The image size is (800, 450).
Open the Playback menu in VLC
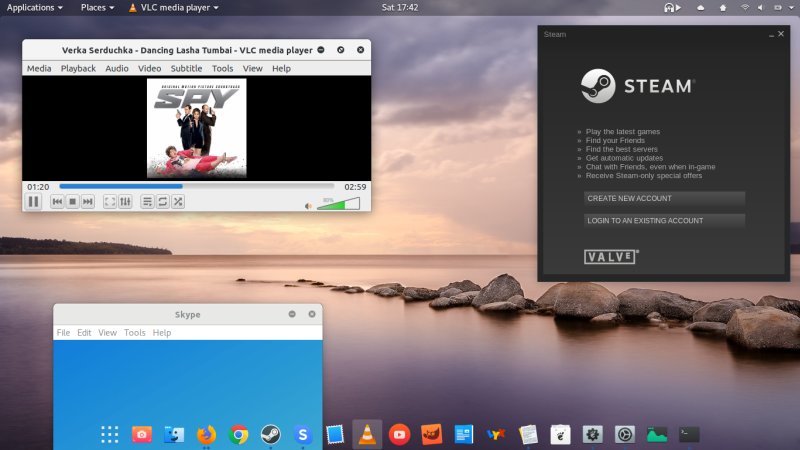tap(78, 69)
